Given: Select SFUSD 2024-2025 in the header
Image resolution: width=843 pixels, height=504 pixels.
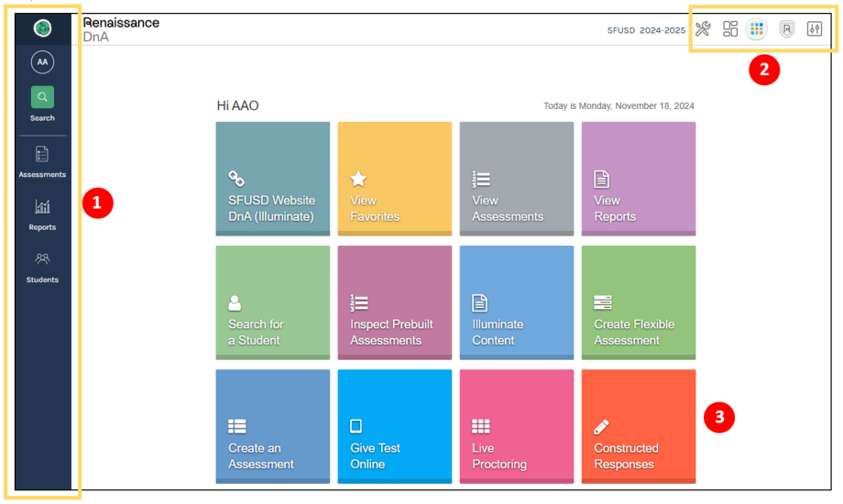Looking at the screenshot, I should click(646, 30).
